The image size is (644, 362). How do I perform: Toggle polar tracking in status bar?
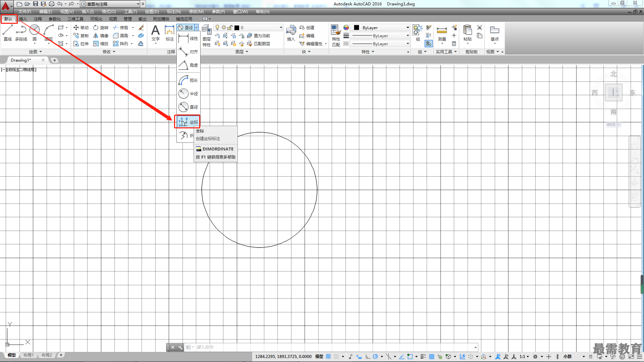tap(375, 357)
